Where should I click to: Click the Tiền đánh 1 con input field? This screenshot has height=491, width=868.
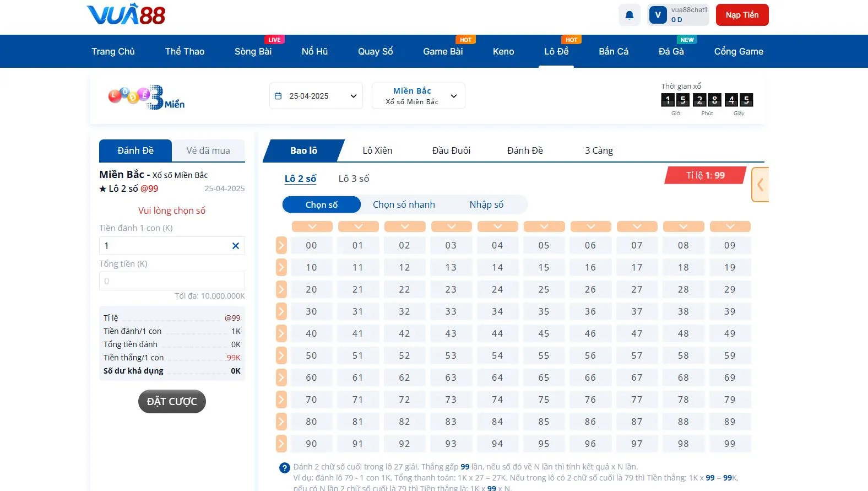tap(164, 246)
